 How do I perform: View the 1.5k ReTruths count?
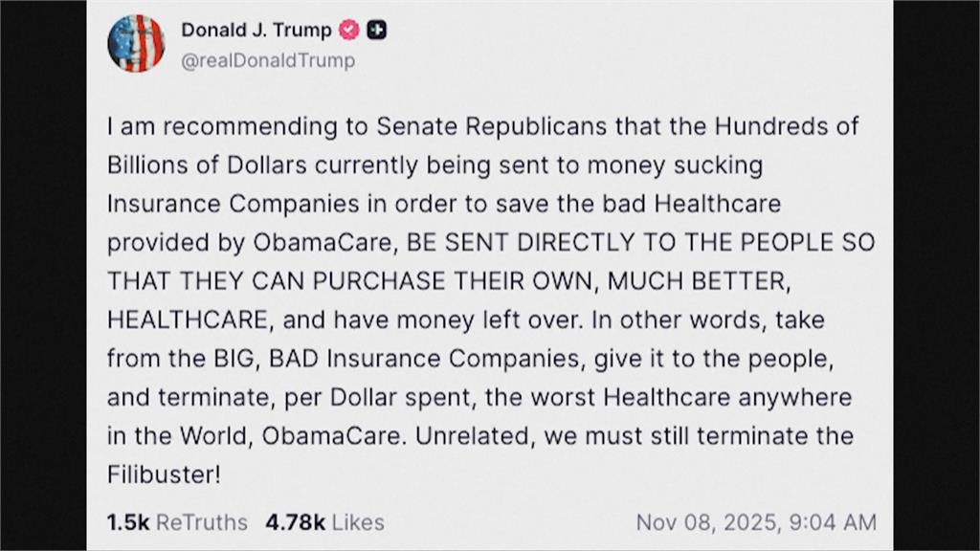tap(127, 522)
